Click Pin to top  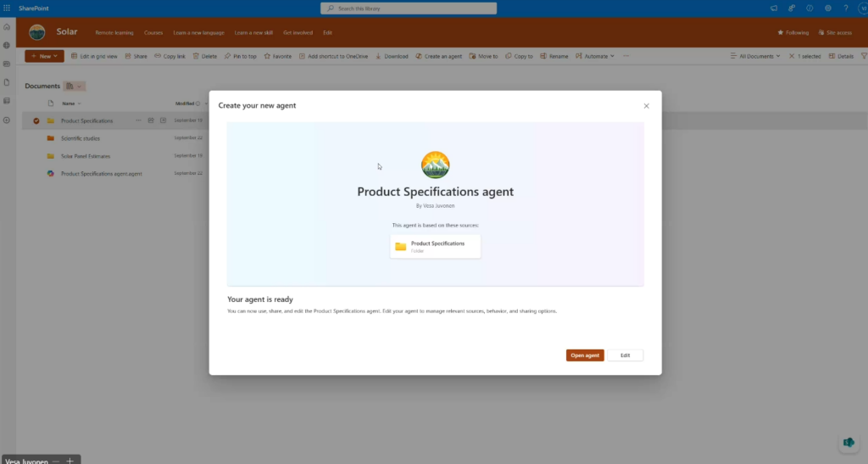pyautogui.click(x=240, y=56)
